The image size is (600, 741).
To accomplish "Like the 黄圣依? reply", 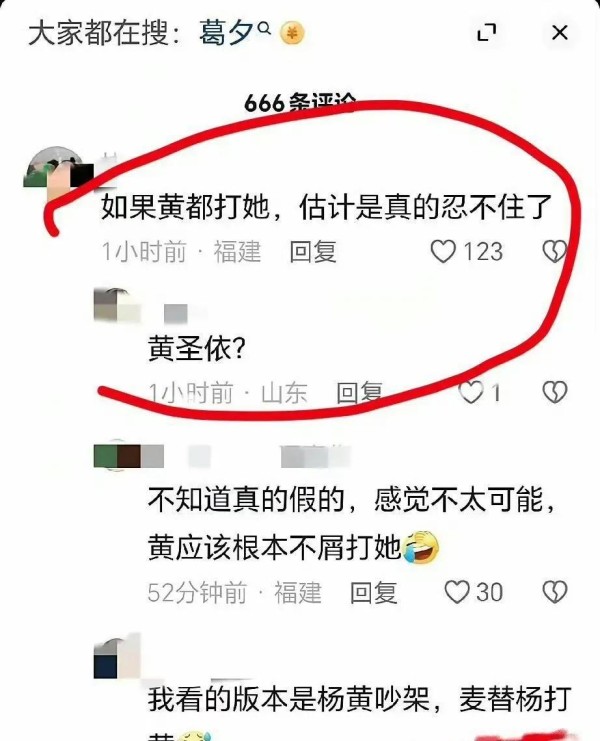I will click(x=471, y=392).
